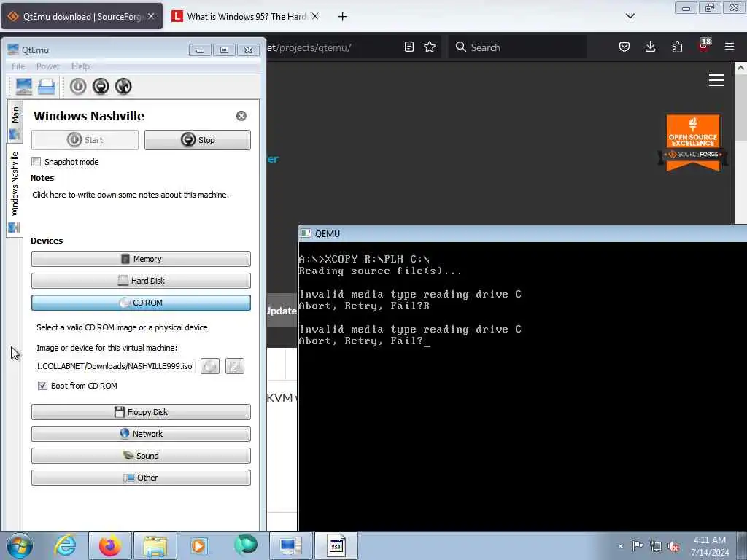The height and width of the screenshot is (560, 747).
Task: Open the QtEmu File menu
Action: click(18, 66)
